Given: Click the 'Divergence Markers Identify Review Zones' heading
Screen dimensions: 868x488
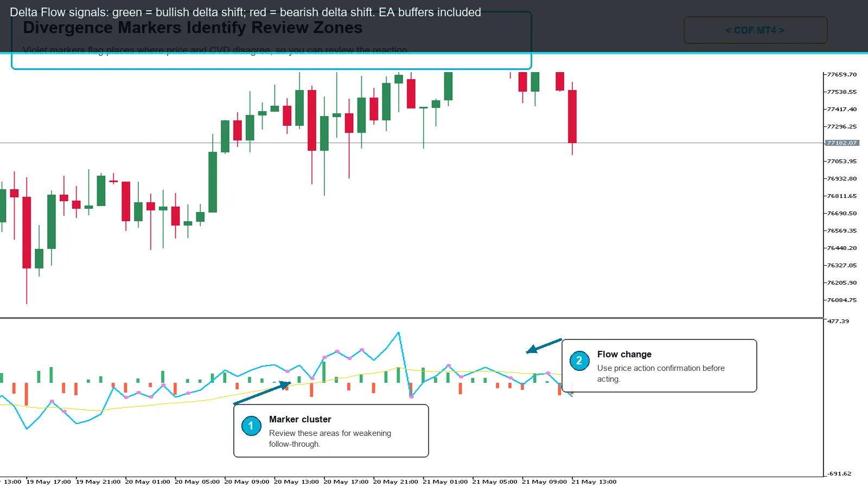Looking at the screenshot, I should tap(193, 28).
